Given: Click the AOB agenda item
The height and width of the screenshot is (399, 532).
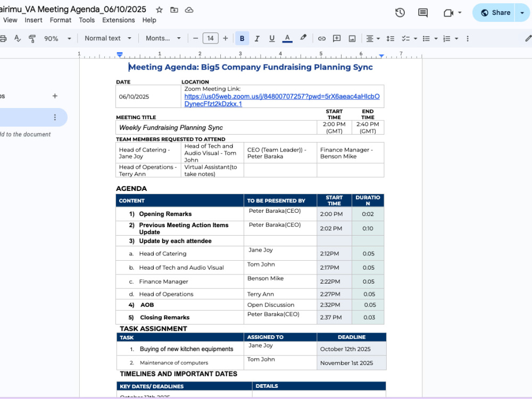Looking at the screenshot, I should 147,305.
